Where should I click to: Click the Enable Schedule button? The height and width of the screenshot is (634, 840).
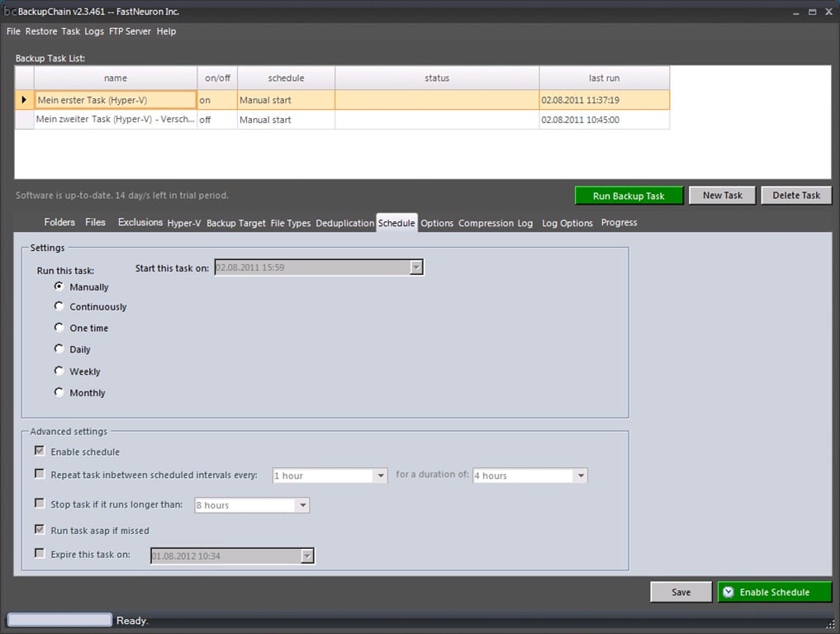pyautogui.click(x=775, y=592)
